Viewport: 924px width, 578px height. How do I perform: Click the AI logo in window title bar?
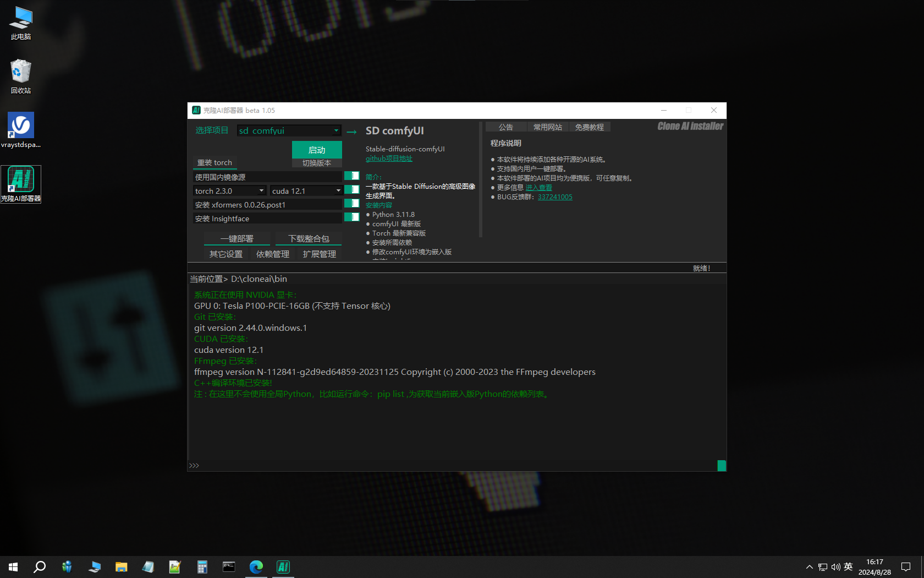(x=196, y=110)
